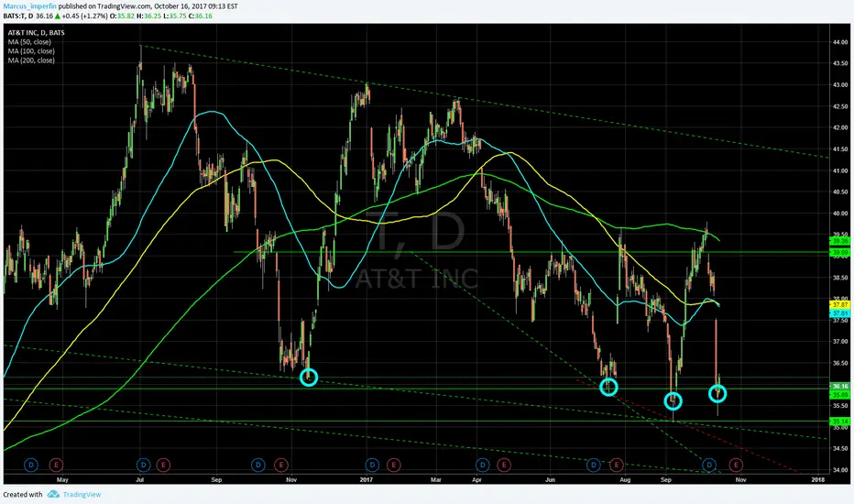The height and width of the screenshot is (504, 854).
Task: Click the 42.00 price axis label
Action: (x=840, y=127)
